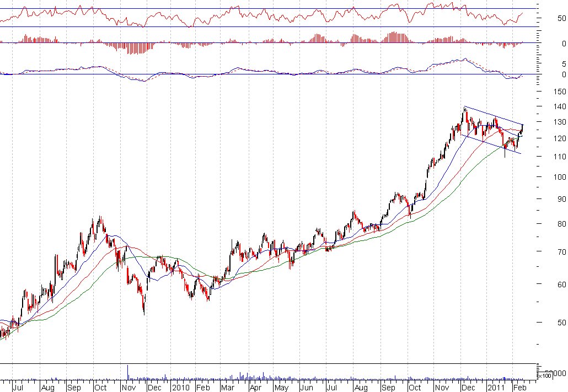Click the 5 label on the MACD scale
This screenshot has width=568, height=392.
[564, 64]
